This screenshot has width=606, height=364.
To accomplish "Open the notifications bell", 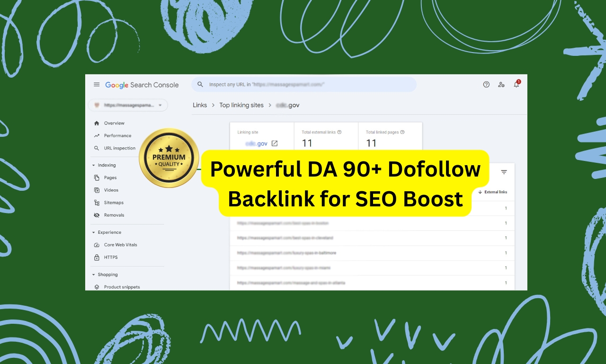I will [x=516, y=84].
